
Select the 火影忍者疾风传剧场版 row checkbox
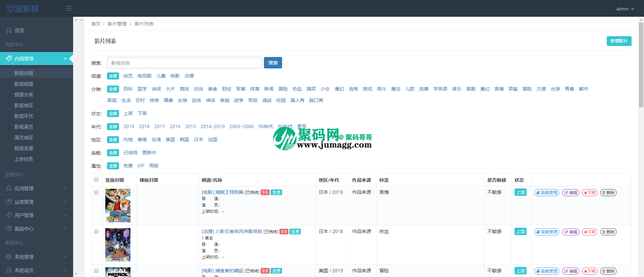96,232
